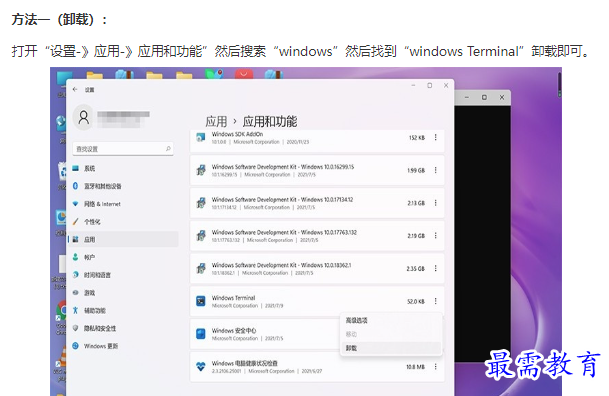The image size is (609, 396).
Task: Open the Bluetooth and devices category
Action: 123,186
